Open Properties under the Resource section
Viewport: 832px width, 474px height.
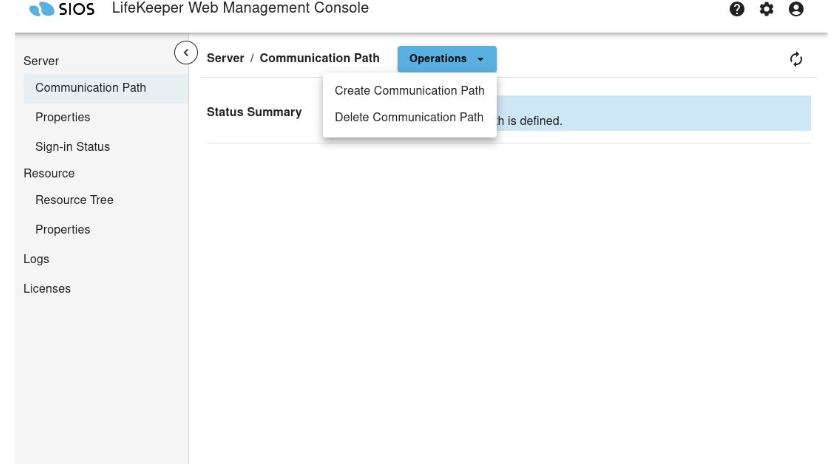click(x=63, y=230)
